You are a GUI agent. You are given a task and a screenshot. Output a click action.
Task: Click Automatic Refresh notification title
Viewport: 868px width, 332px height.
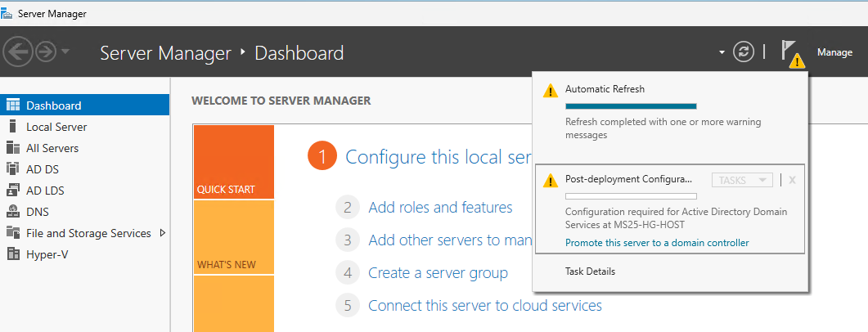point(605,88)
